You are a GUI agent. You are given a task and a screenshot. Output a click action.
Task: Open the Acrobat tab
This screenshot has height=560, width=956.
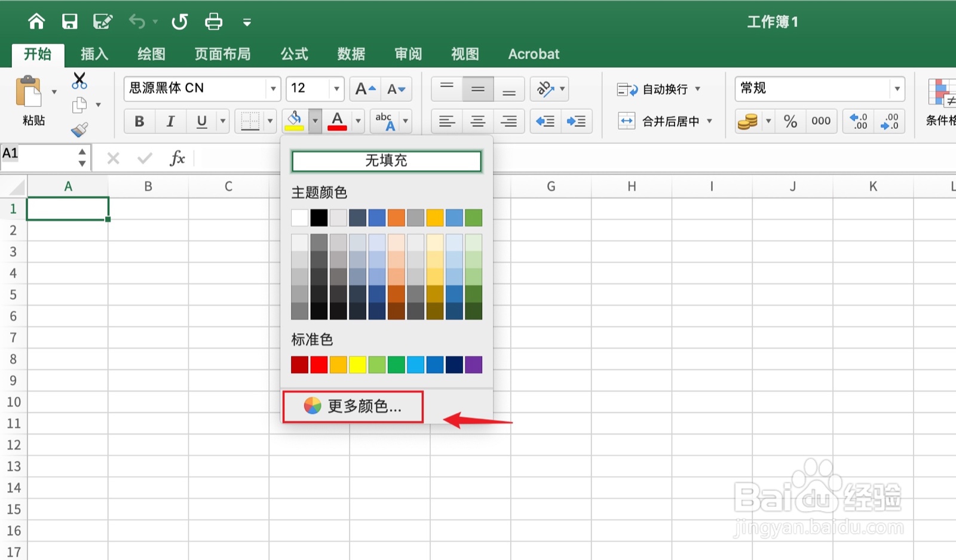click(x=534, y=54)
